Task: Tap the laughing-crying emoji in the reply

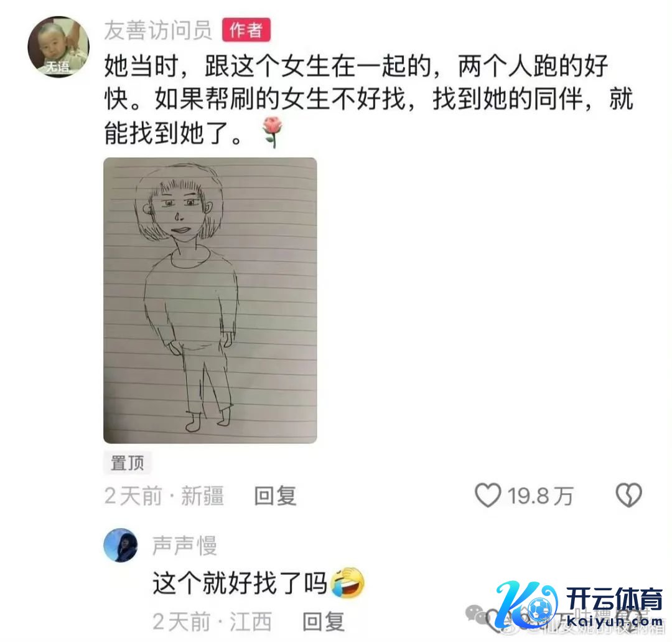Action: [348, 583]
